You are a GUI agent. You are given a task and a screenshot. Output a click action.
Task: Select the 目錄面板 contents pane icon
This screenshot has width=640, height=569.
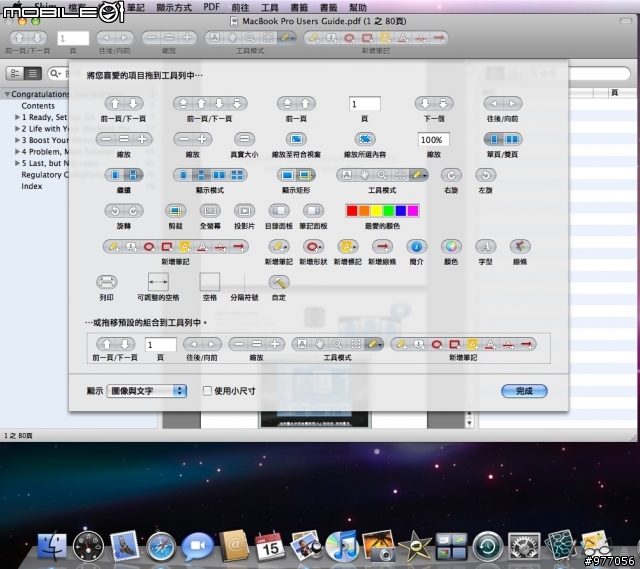279,211
